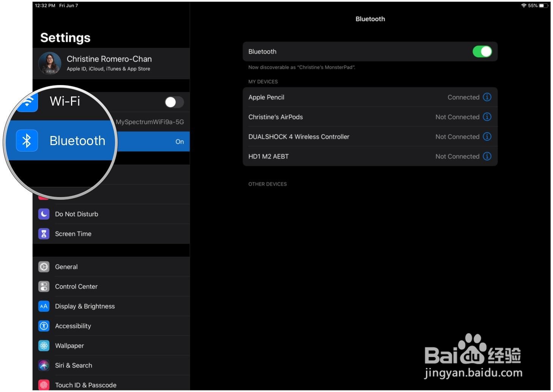The height and width of the screenshot is (392, 553).
Task: Click "Not Connected" status for HD1 M2 AEBT
Action: [x=457, y=156]
